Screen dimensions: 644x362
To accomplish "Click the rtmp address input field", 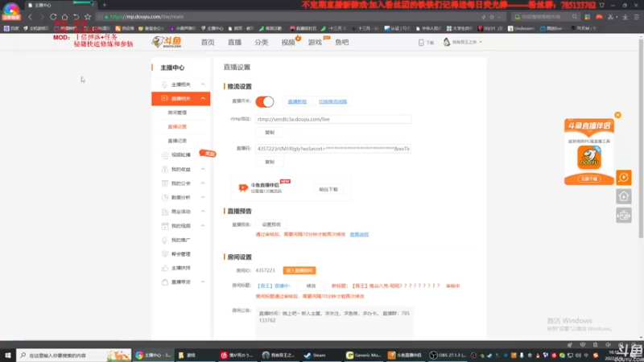I will [333, 119].
